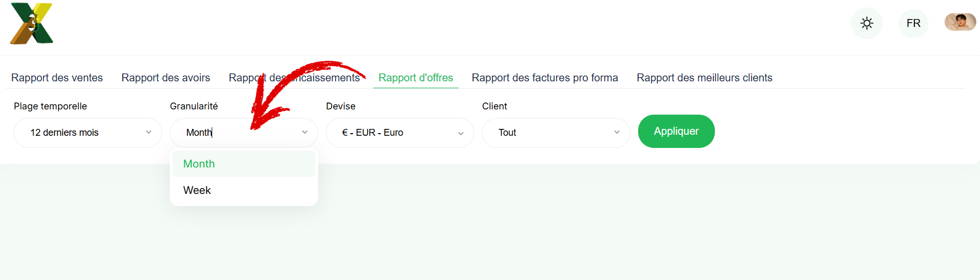Go to Rapport des factures pro forma
This screenshot has width=980, height=280.
545,78
